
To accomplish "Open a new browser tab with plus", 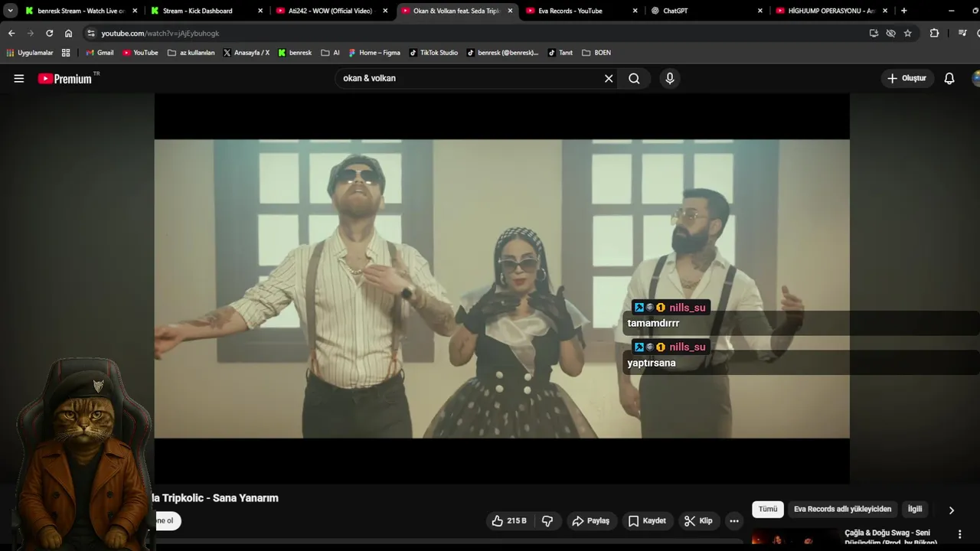I will (904, 11).
